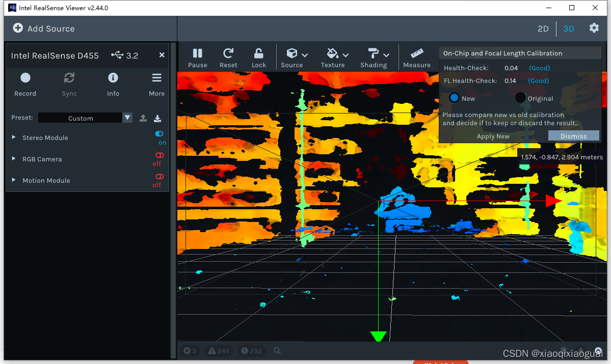
Task: Maximize the RealSense Viewer window
Action: [572, 8]
